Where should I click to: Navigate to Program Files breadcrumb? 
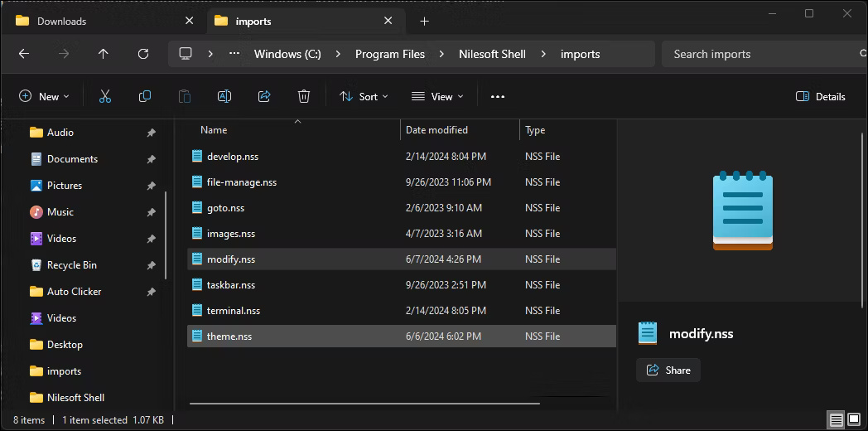tap(390, 54)
